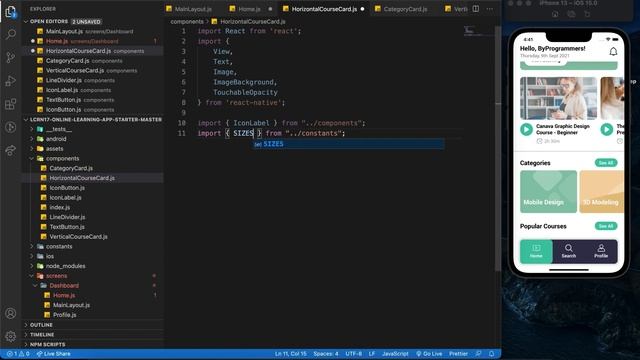The height and width of the screenshot is (360, 640).
Task: Tap the Canava course thumbnail image
Action: [558, 98]
